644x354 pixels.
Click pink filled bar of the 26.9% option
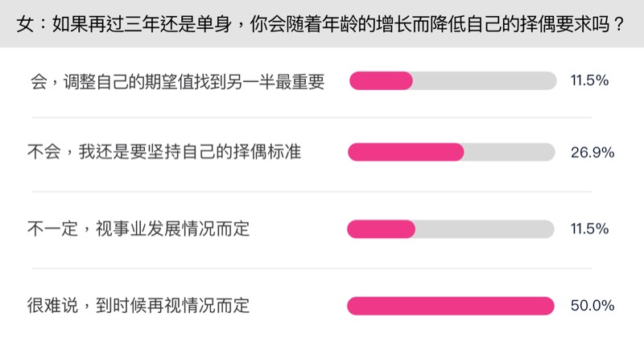coord(405,152)
